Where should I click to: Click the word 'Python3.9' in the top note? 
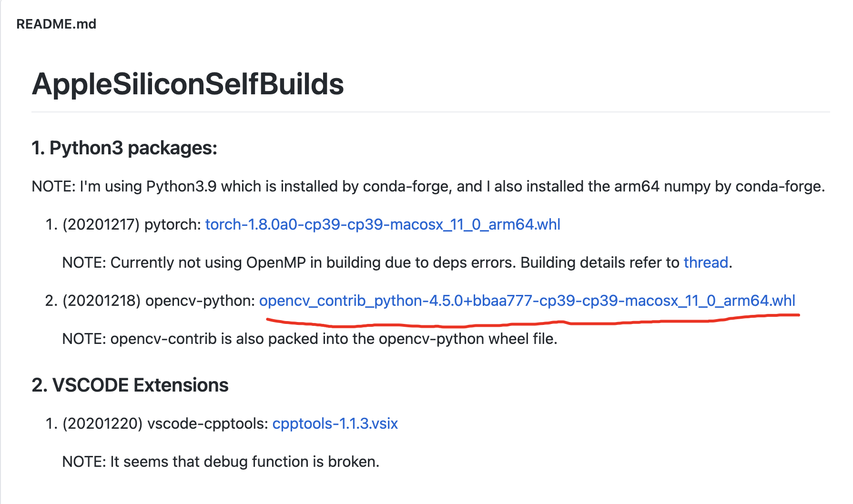click(181, 186)
